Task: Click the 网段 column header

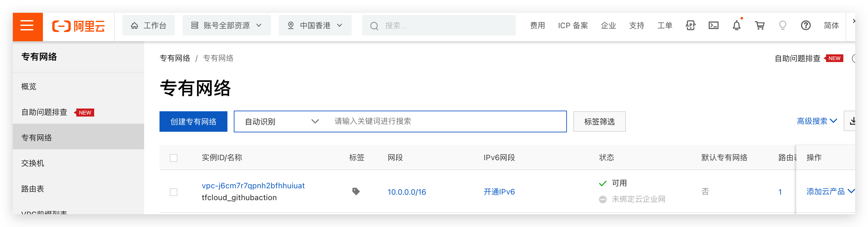Action: pos(395,157)
